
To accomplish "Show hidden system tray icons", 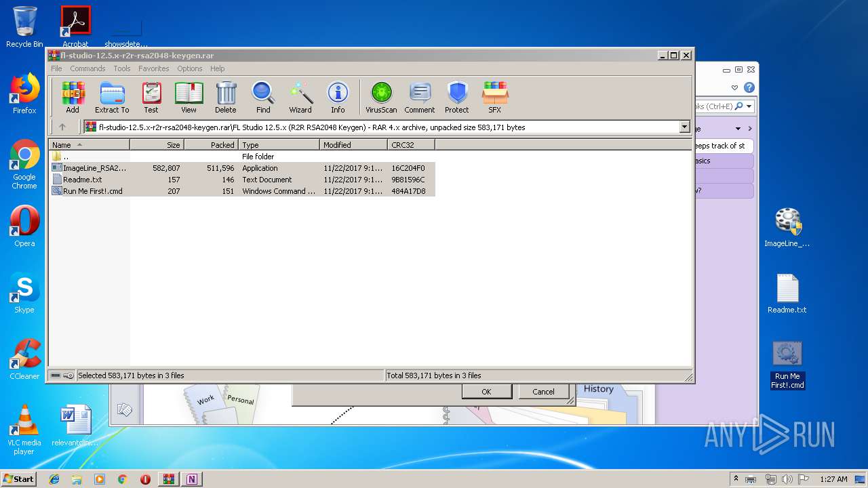I will (x=736, y=479).
